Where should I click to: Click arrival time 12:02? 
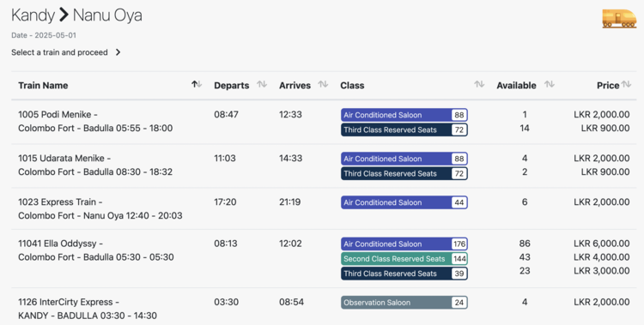(x=291, y=244)
